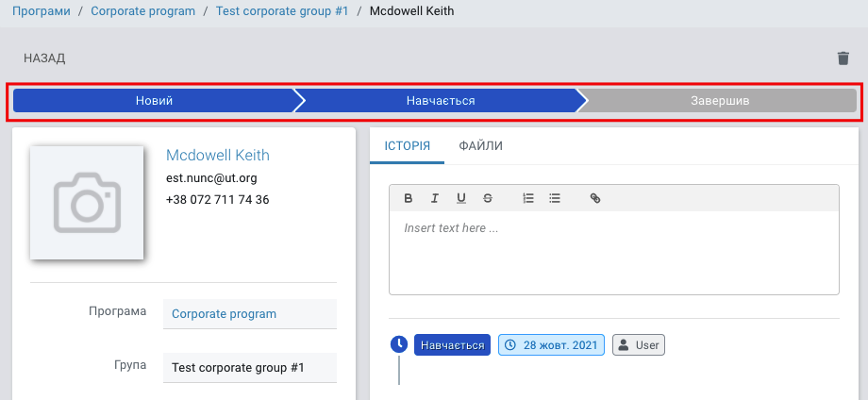Toggle bold formatting in editor

[408, 198]
